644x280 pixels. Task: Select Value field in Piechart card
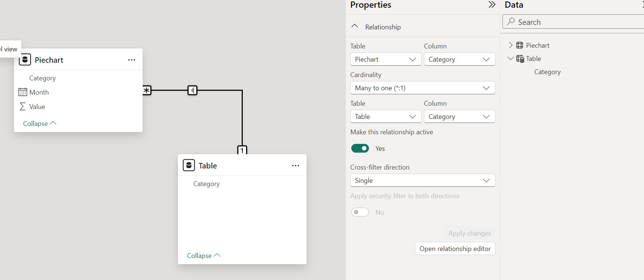click(x=37, y=107)
